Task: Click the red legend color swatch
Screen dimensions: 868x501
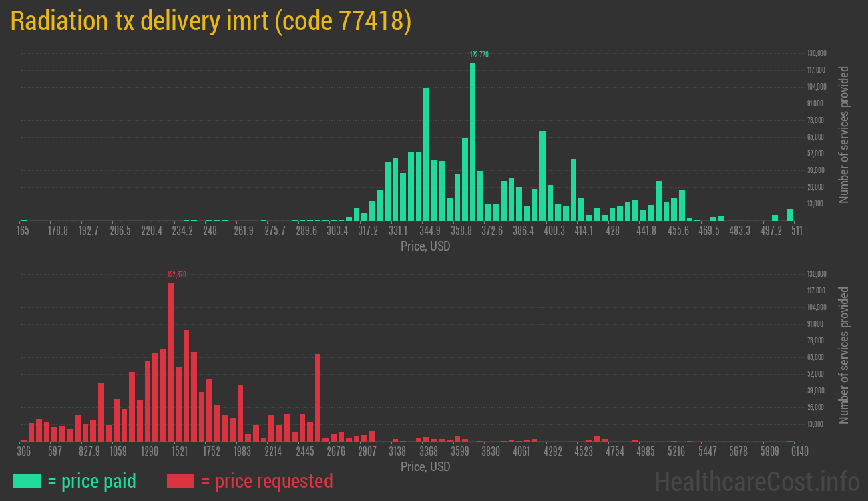Action: click(179, 481)
